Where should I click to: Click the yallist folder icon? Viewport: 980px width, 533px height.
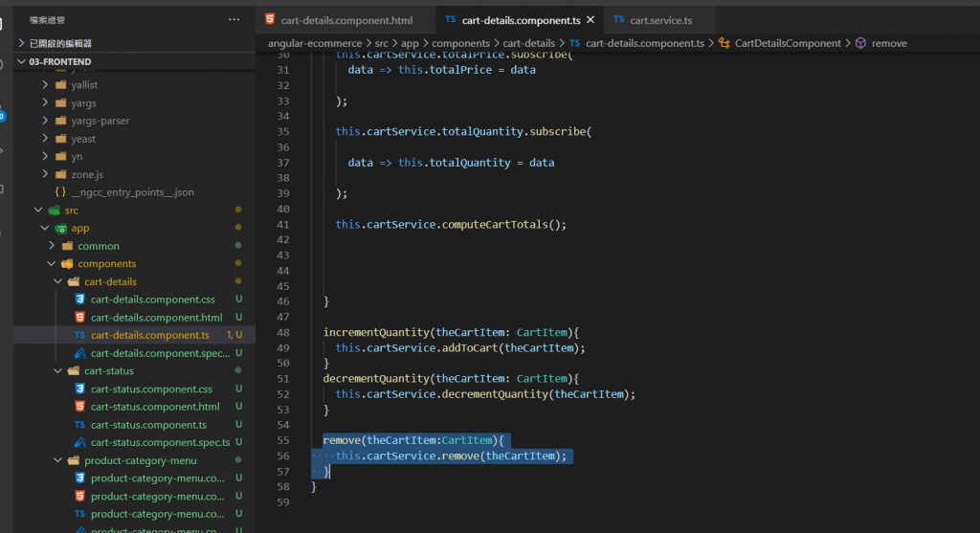pyautogui.click(x=60, y=84)
